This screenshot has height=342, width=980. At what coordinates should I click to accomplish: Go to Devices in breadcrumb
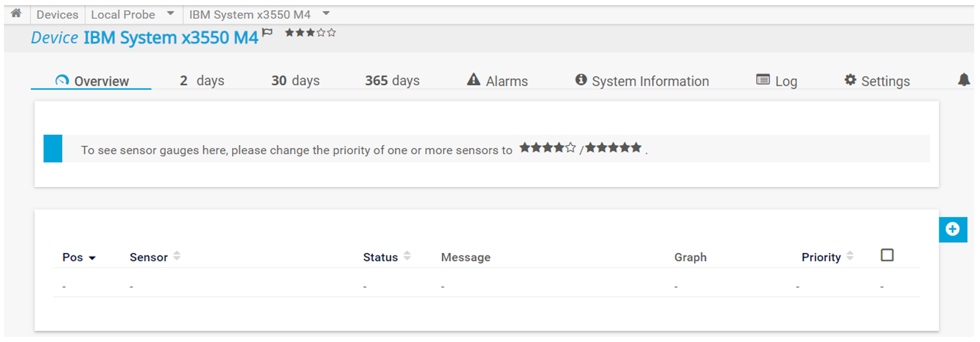click(x=57, y=14)
